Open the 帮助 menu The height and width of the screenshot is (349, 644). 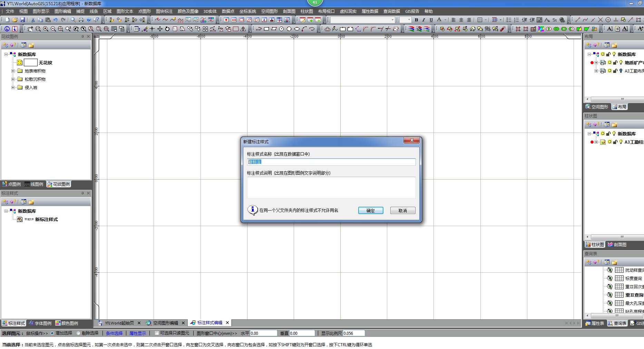click(429, 11)
